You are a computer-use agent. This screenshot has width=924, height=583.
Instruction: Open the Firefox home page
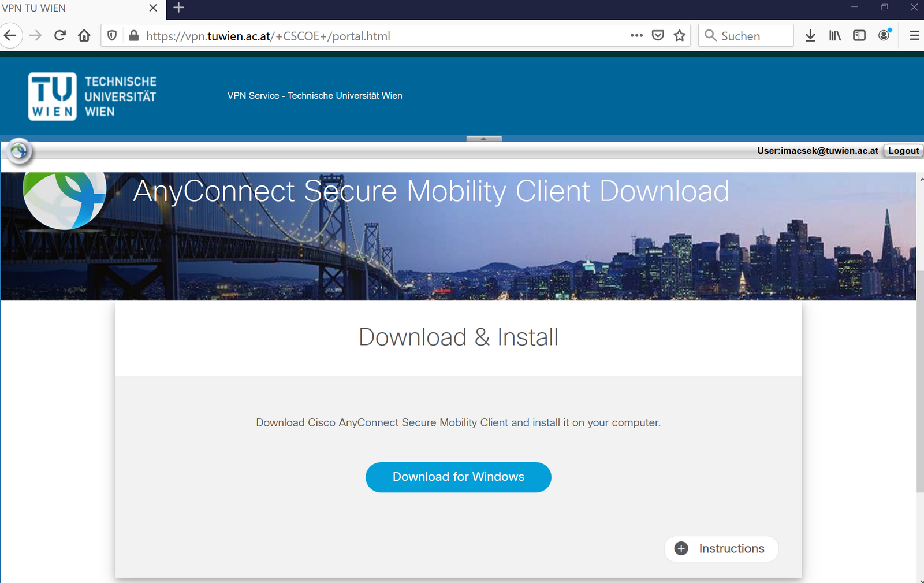point(84,36)
